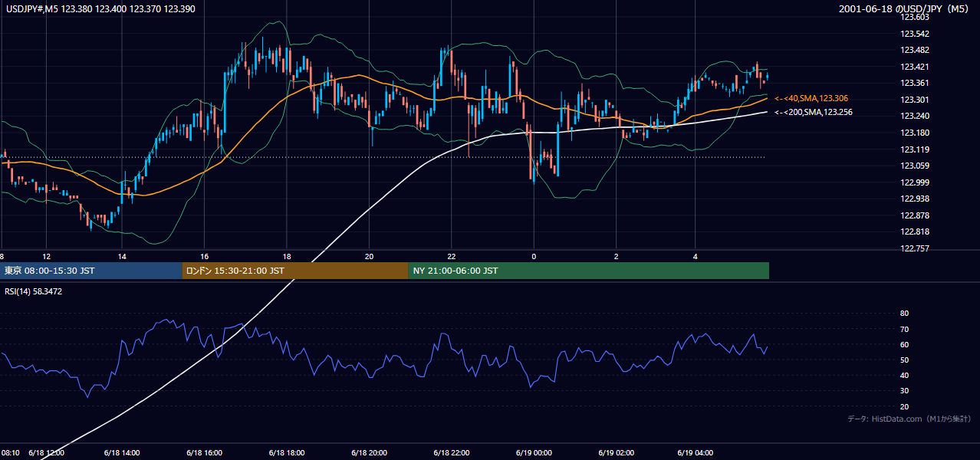Select the 2001-06-18 USD/JPY (M5) chart title
980x460 pixels.
905,9
